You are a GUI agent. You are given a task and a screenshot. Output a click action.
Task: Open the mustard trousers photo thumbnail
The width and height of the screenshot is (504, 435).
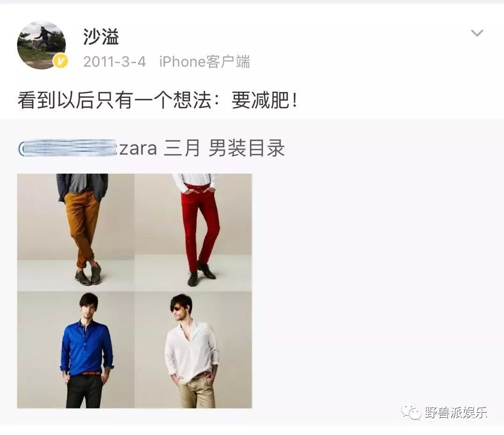click(x=76, y=233)
